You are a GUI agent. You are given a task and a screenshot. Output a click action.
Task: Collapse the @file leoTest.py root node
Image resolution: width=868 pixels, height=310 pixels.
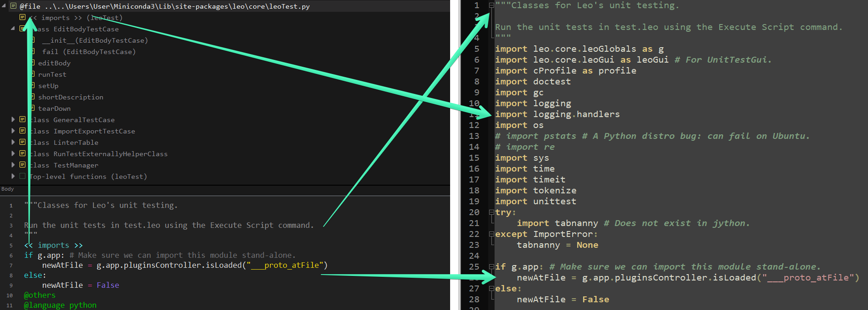pyautogui.click(x=4, y=6)
